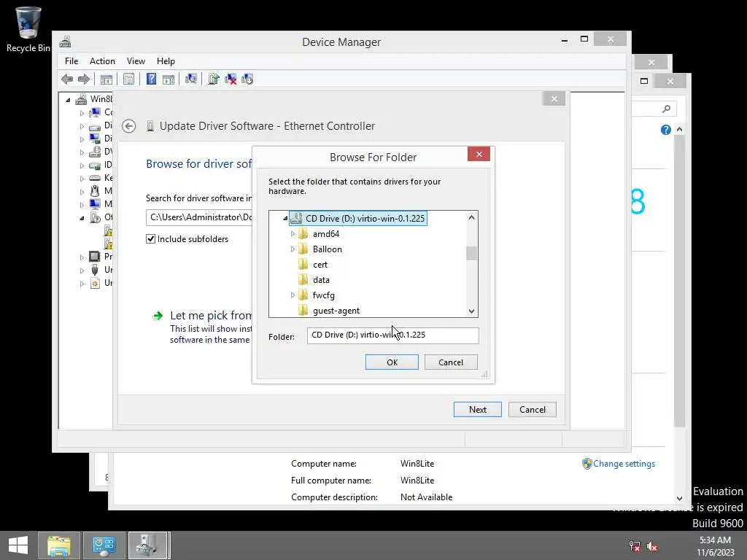747x560 pixels.
Task: Click the taskbar clock showing 5:34 AM
Action: [715, 546]
